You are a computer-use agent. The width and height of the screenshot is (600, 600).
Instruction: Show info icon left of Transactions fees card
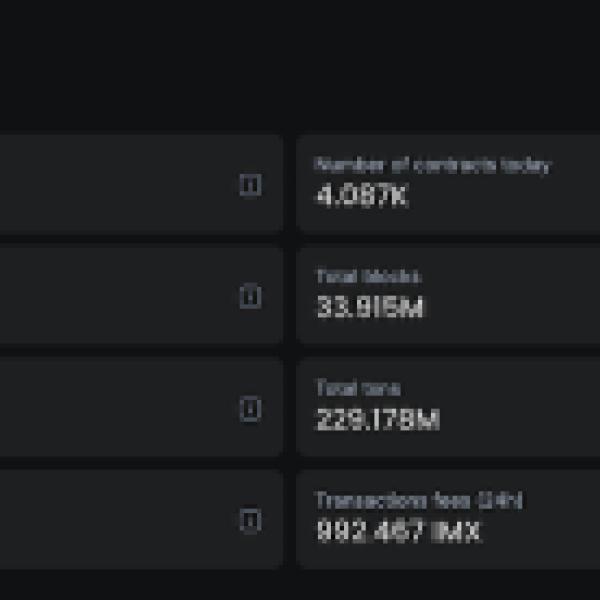click(251, 520)
